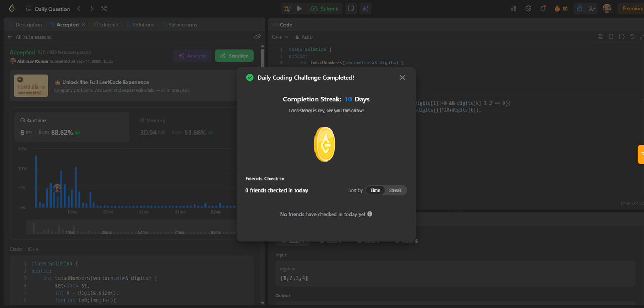
Task: Click the Accepted status heading
Action: coord(22,52)
